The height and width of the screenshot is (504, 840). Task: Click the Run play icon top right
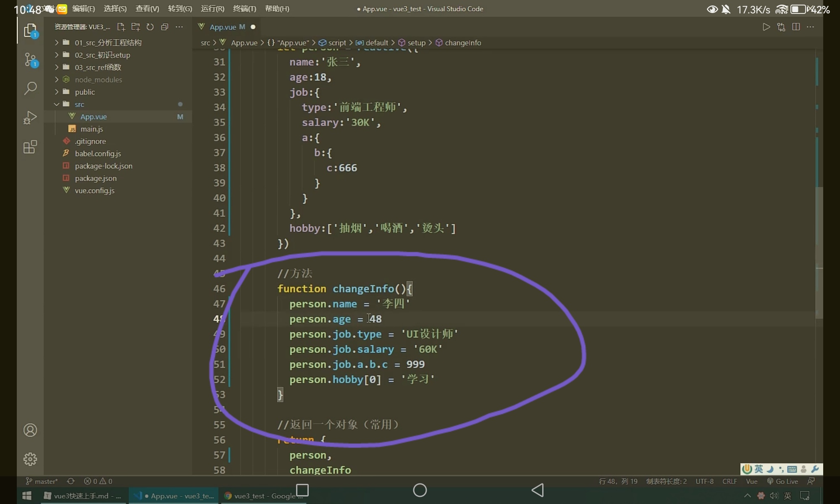pos(766,27)
